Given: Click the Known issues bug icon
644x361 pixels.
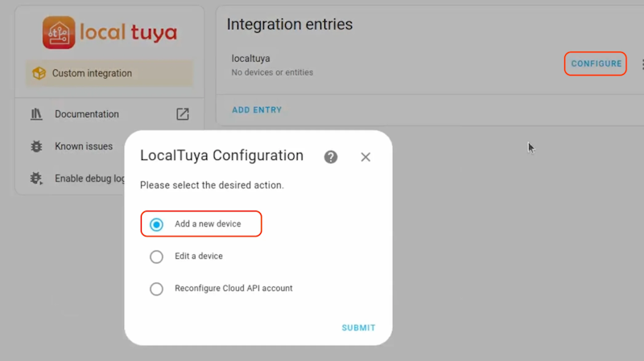Looking at the screenshot, I should [36, 146].
